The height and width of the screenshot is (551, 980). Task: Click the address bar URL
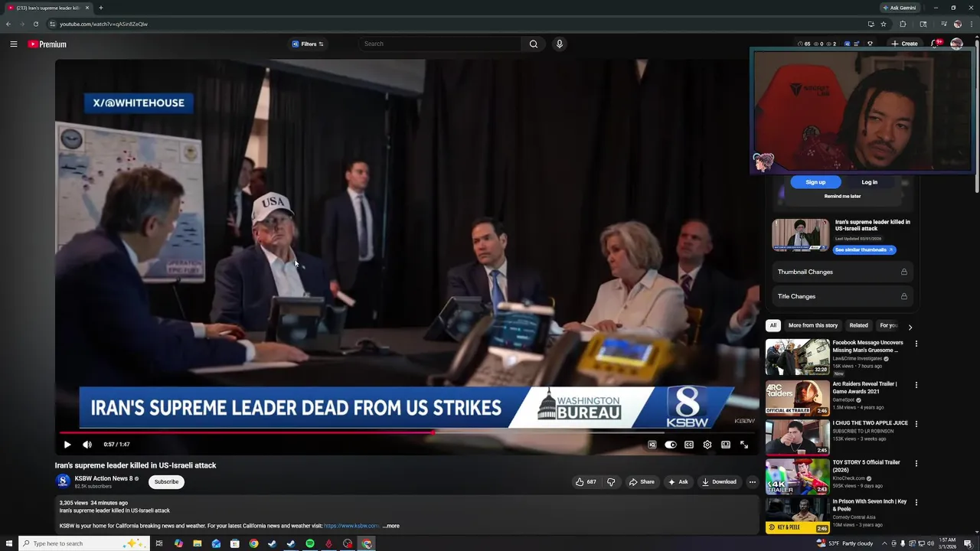pyautogui.click(x=103, y=24)
